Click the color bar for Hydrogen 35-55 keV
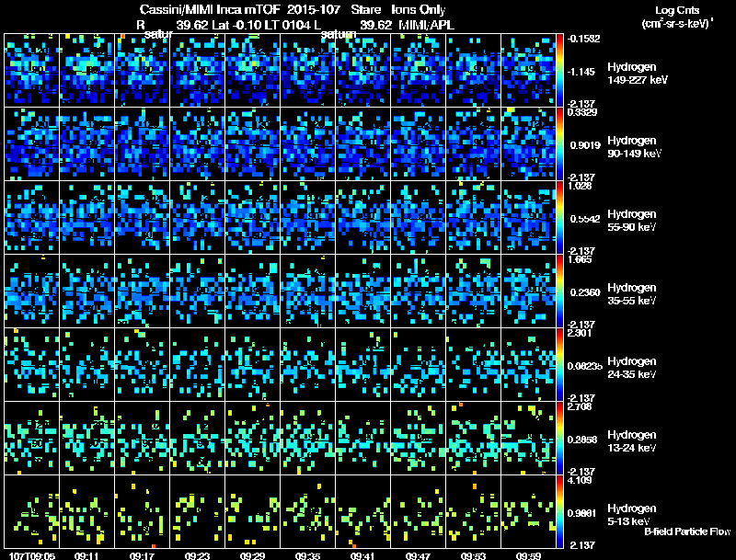The width and height of the screenshot is (736, 560). 559,291
